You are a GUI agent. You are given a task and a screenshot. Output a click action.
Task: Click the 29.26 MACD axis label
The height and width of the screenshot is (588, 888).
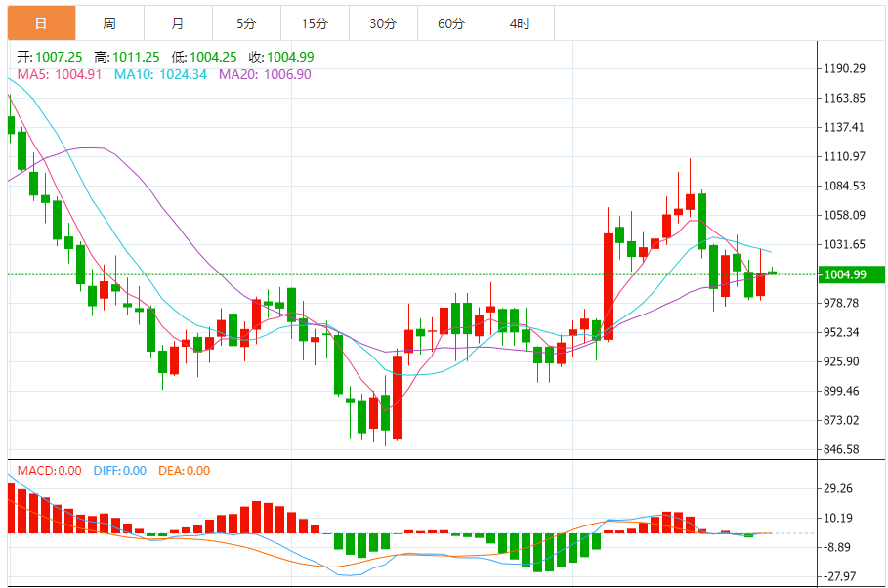pyautogui.click(x=838, y=489)
